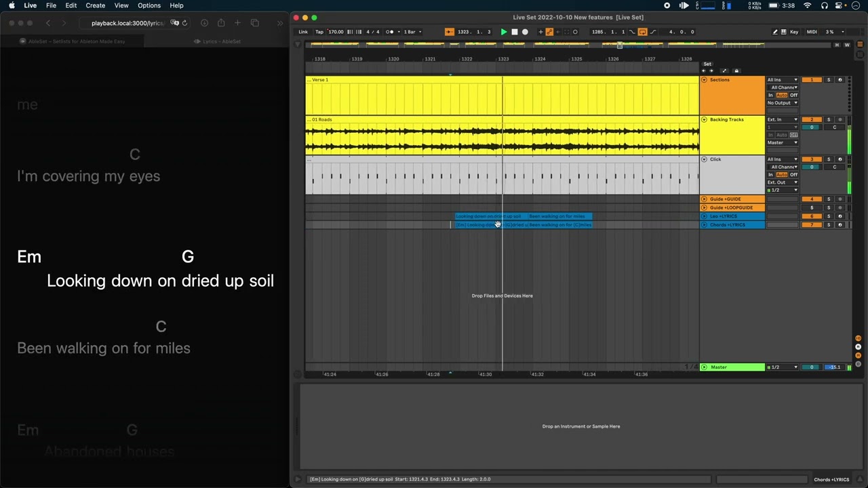
Task: Toggle Draw Mode pencil icon
Action: point(775,32)
